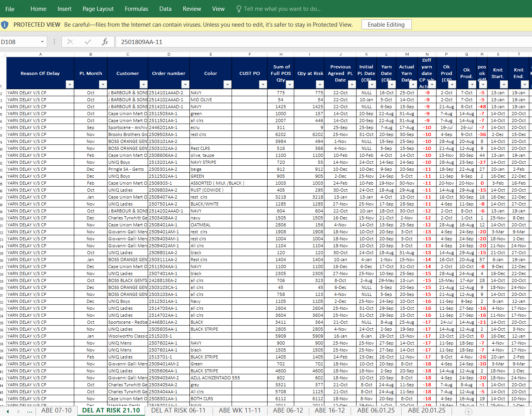Click the ellipsis to show hidden sheet tabs
This screenshot has height=416, width=532.
(30, 411)
